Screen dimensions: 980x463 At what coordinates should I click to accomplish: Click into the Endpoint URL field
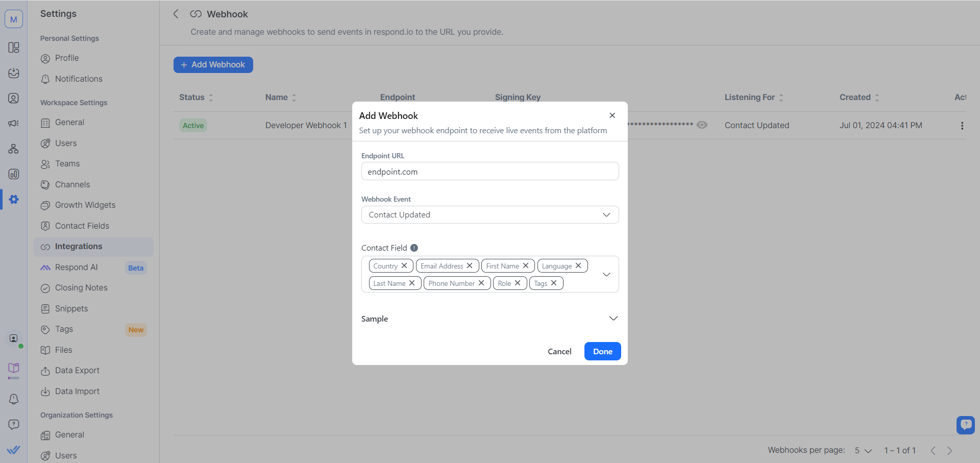[489, 172]
